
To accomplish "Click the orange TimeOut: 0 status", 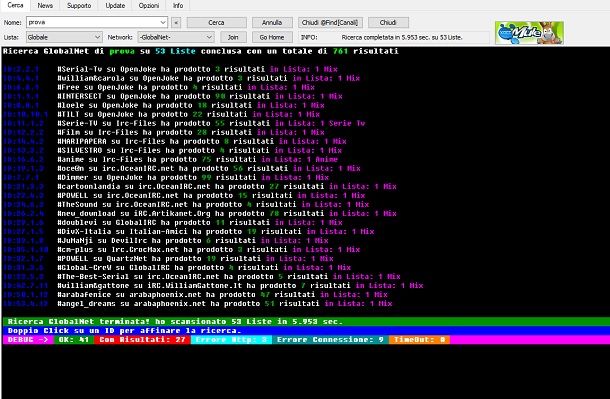I will click(419, 340).
